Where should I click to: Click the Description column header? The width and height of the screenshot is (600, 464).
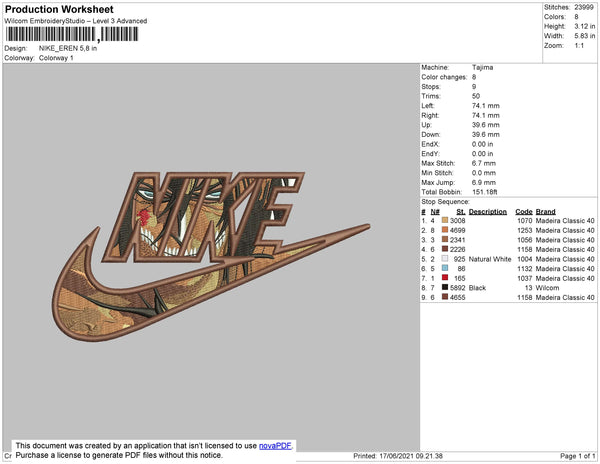point(488,212)
